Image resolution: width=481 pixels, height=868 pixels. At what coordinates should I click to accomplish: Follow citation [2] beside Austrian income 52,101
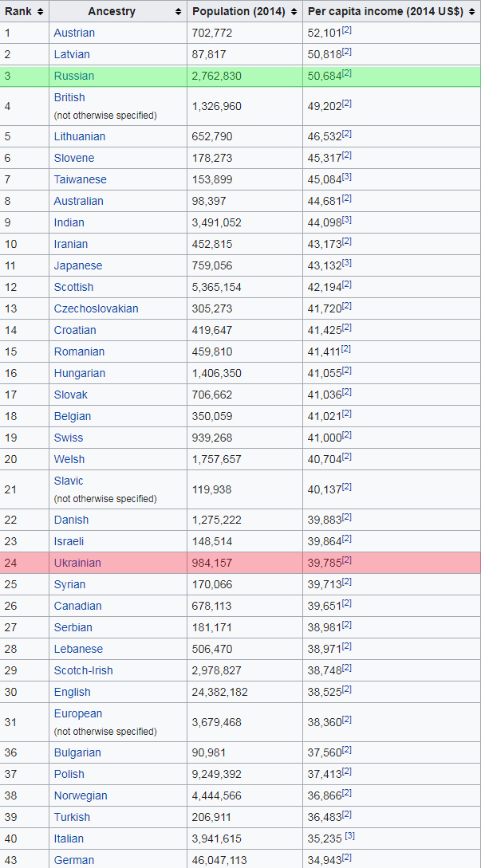tap(347, 30)
